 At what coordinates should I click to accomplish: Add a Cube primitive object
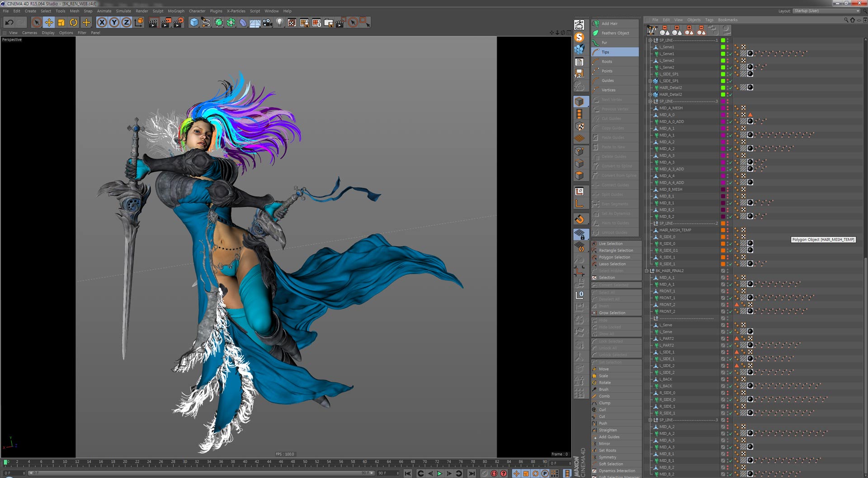194,22
